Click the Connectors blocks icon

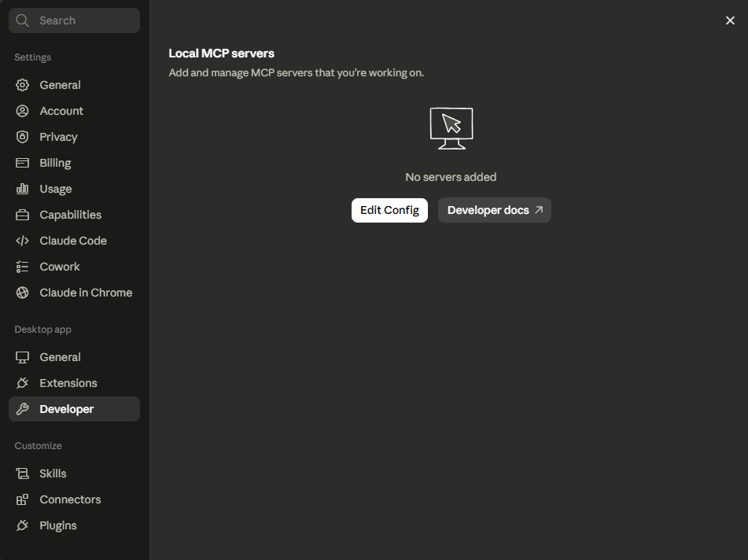(23, 499)
